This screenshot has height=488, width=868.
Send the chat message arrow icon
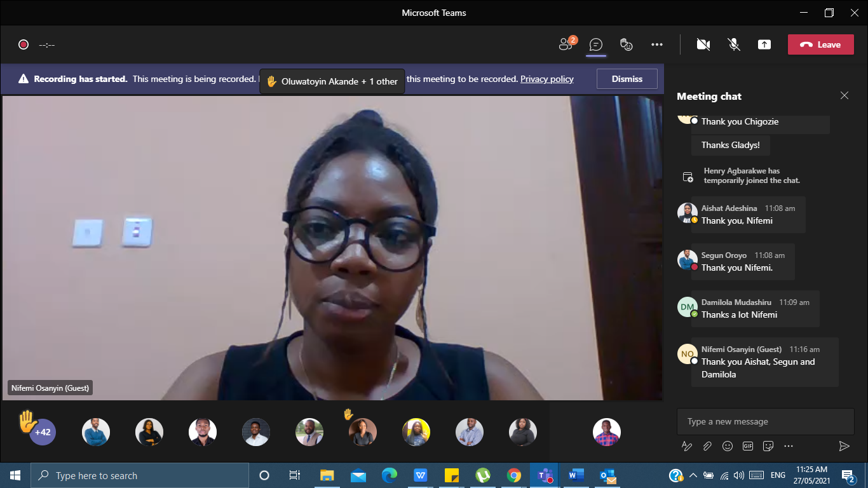pos(844,446)
